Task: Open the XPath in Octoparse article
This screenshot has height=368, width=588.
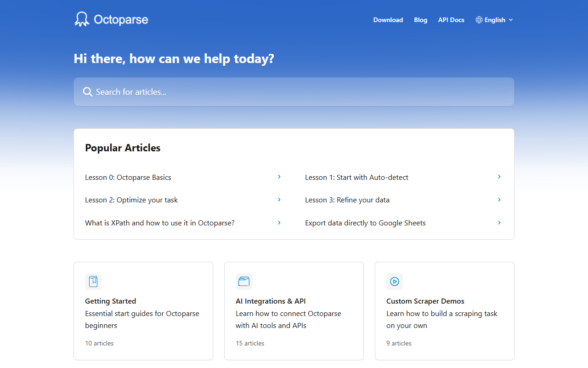Action: pyautogui.click(x=160, y=223)
